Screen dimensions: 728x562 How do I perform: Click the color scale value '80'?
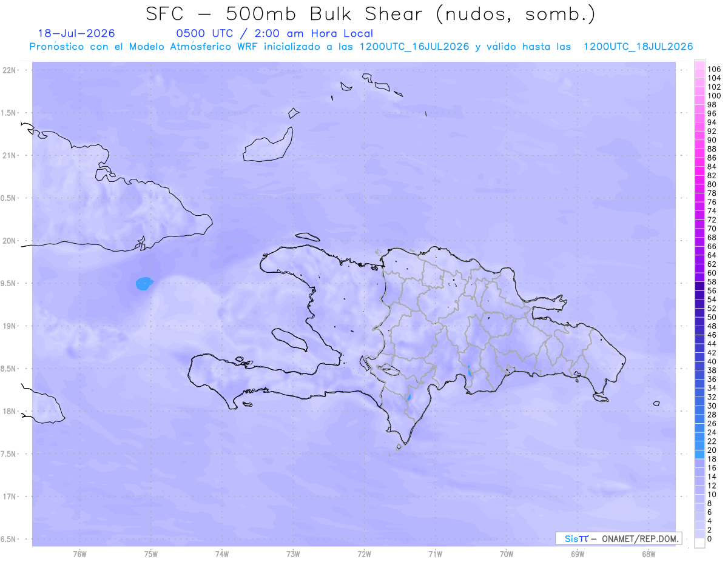(x=712, y=184)
